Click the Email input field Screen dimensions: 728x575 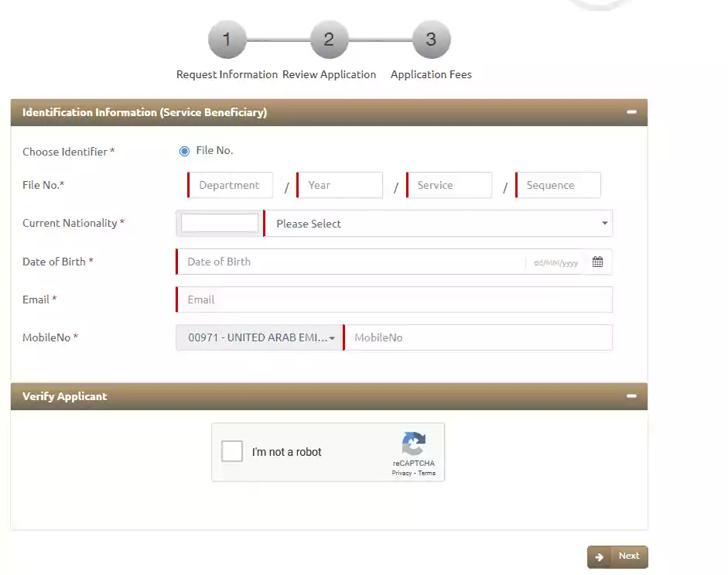[x=395, y=299]
